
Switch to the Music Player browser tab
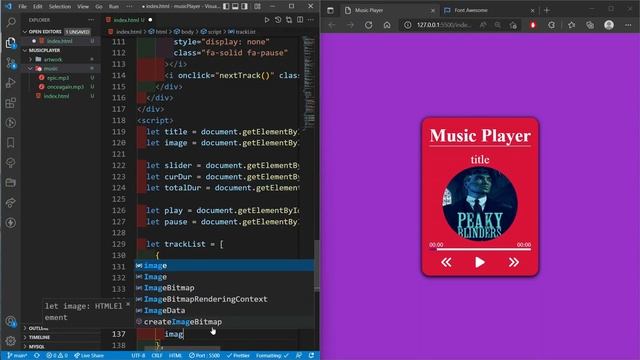click(389, 10)
